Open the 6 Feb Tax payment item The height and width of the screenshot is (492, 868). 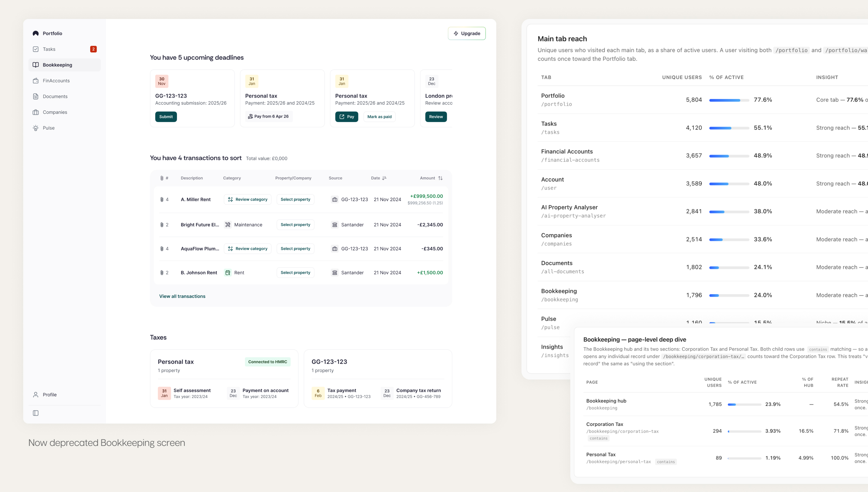click(341, 393)
